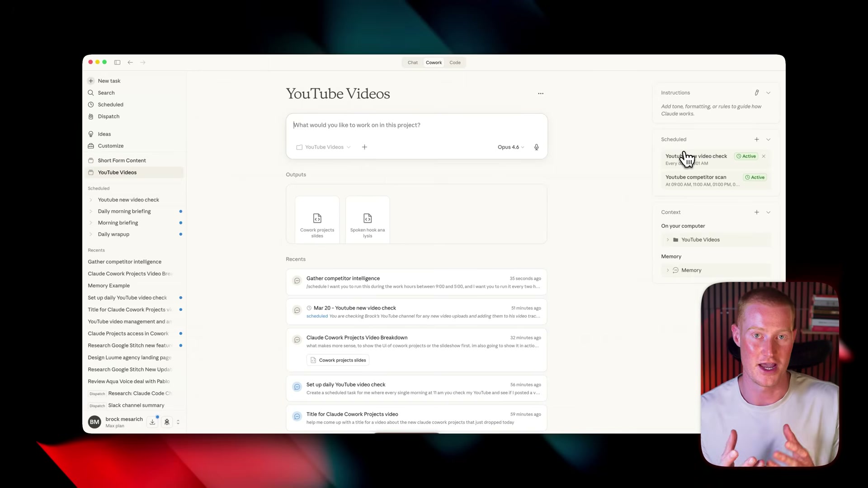This screenshot has width=868, height=488.
Task: Type in the project prompt field
Action: 416,125
